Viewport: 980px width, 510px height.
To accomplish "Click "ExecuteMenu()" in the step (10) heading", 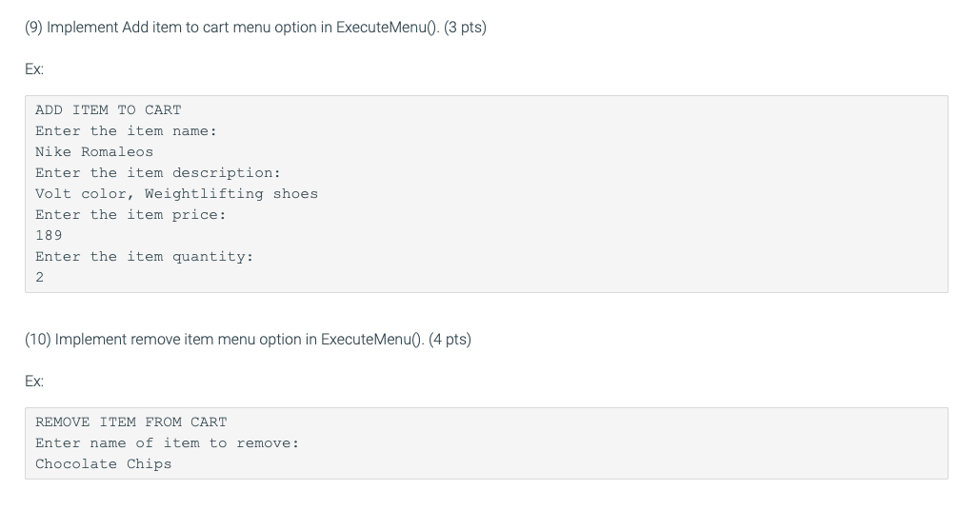I will [372, 340].
